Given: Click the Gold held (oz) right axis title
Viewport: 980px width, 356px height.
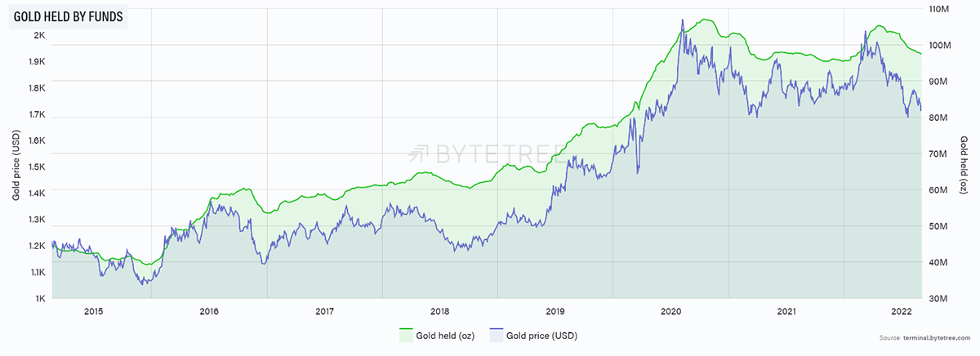Looking at the screenshot, I should pyautogui.click(x=964, y=166).
